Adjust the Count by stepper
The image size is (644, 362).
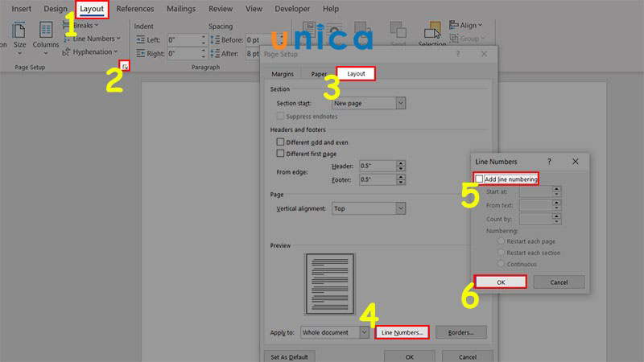(556, 219)
